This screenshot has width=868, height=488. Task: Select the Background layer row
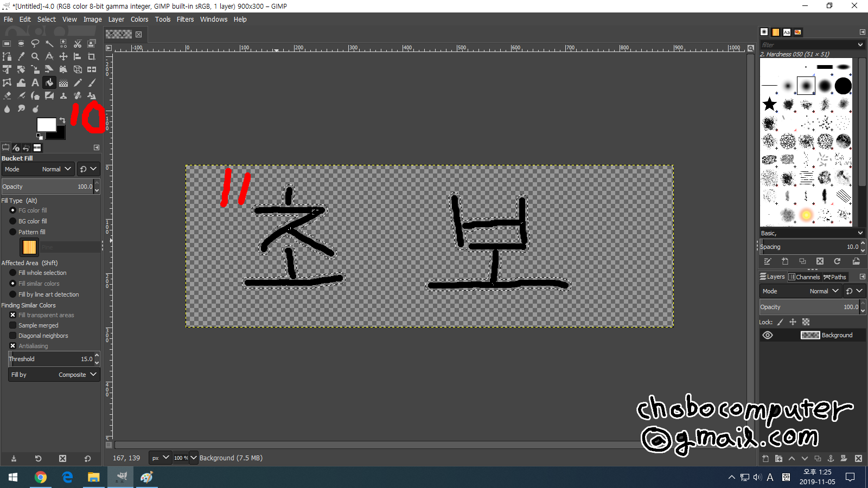coord(812,335)
